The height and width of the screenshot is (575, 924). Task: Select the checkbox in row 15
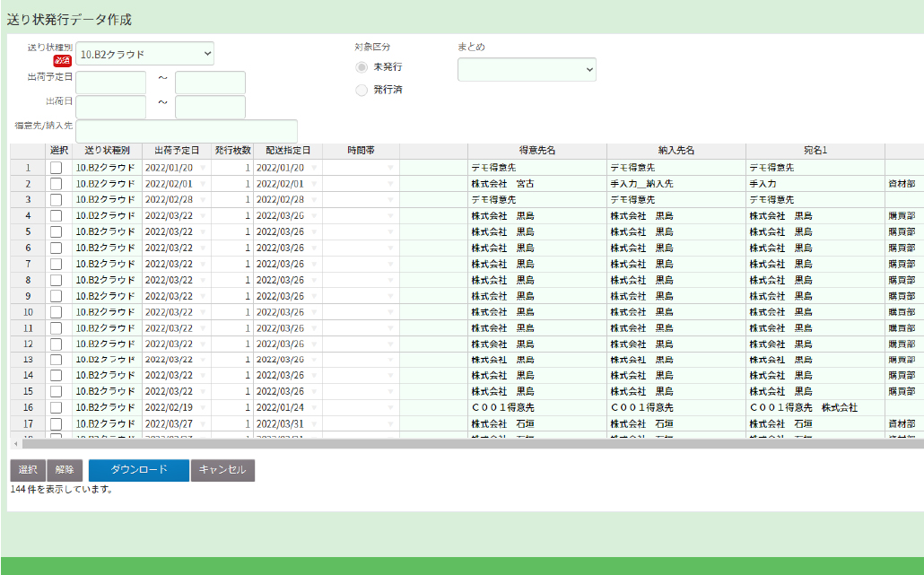[56, 392]
